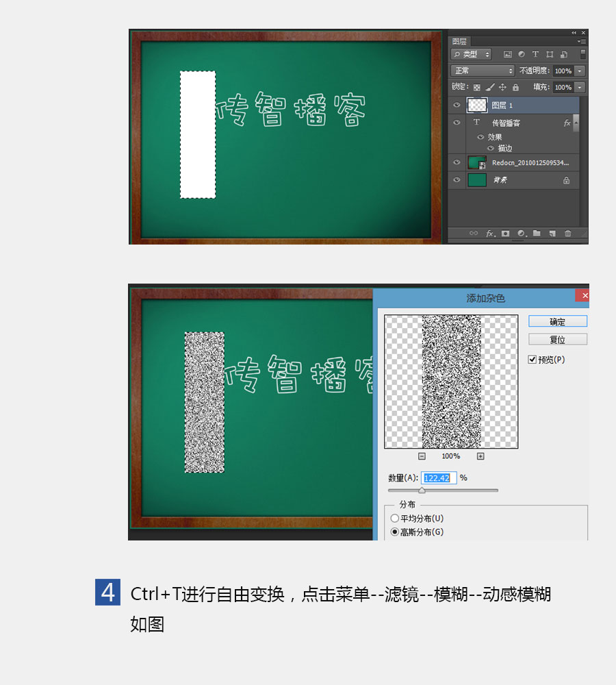This screenshot has width=616, height=685.
Task: Toggle the layer filtering on/off switch
Action: [x=583, y=54]
